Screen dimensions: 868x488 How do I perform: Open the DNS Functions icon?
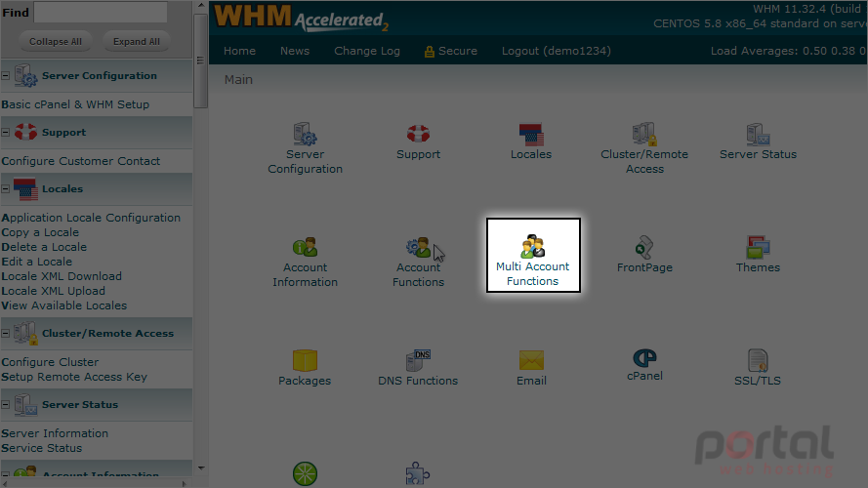pyautogui.click(x=418, y=360)
